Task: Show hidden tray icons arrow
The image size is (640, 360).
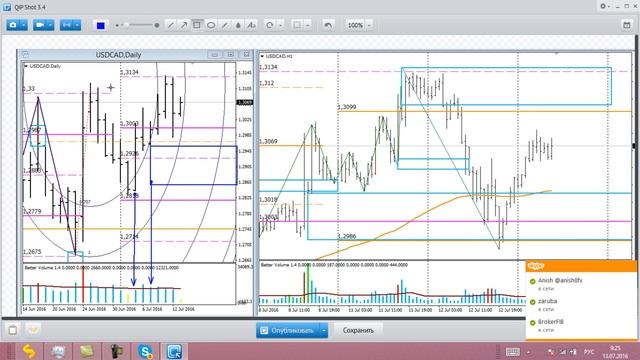Action: [x=528, y=352]
